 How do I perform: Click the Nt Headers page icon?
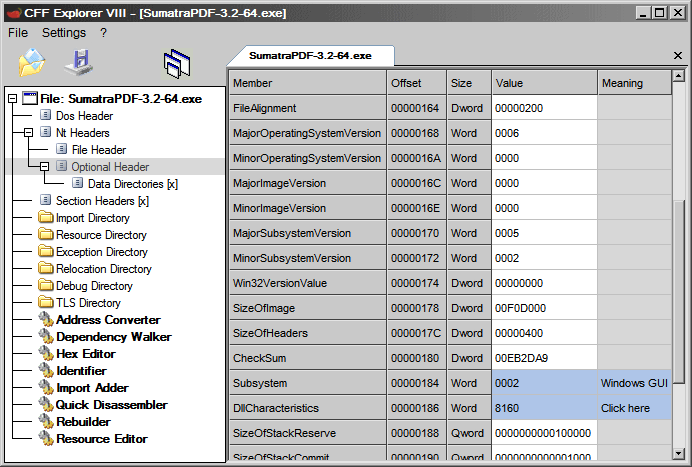(x=45, y=132)
